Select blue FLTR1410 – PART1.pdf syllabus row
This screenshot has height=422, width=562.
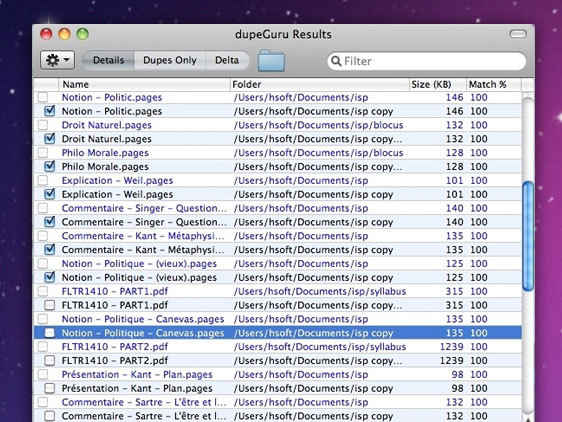click(x=278, y=291)
